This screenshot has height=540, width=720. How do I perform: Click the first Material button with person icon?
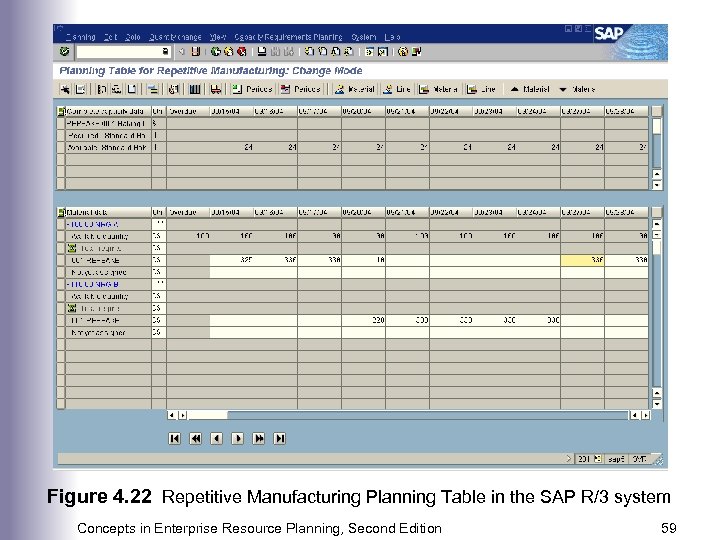354,89
